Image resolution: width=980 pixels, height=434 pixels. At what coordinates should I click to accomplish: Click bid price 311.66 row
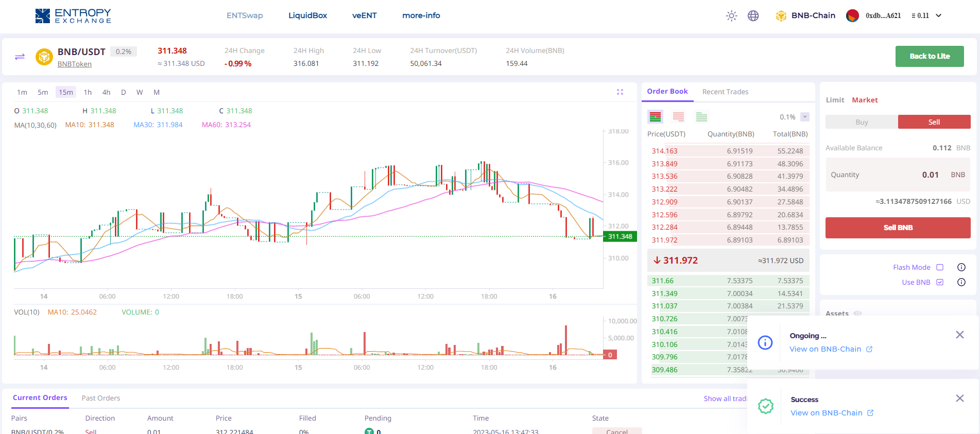pos(728,281)
